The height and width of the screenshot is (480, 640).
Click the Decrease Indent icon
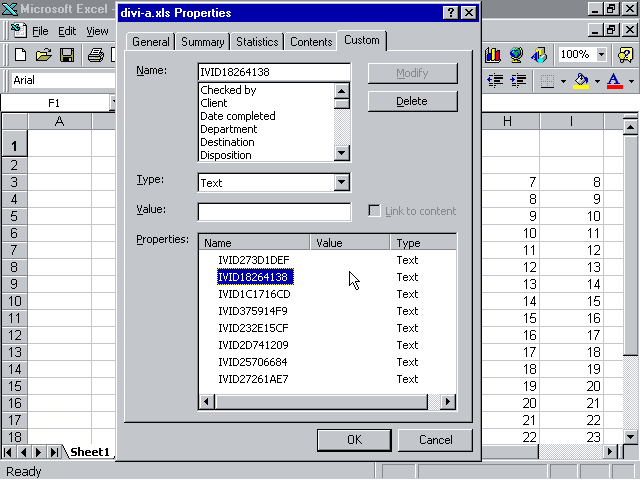click(495, 80)
